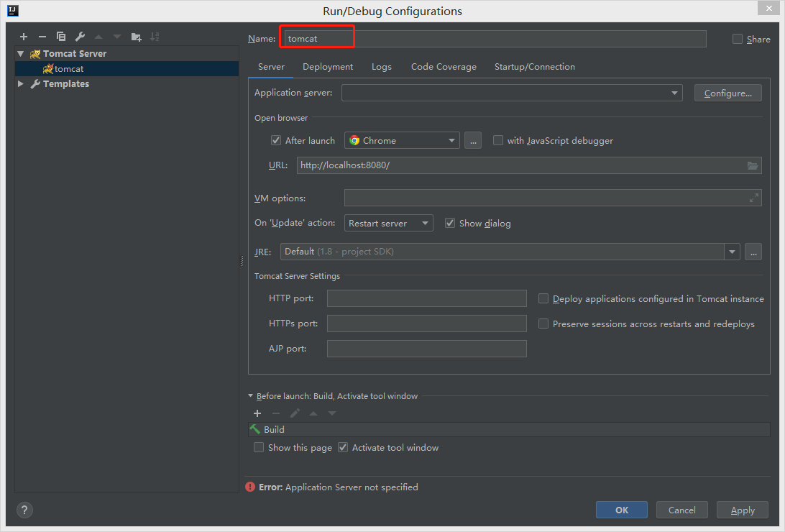Switch to the Logs tab
Viewport: 785px width, 532px height.
coord(382,67)
